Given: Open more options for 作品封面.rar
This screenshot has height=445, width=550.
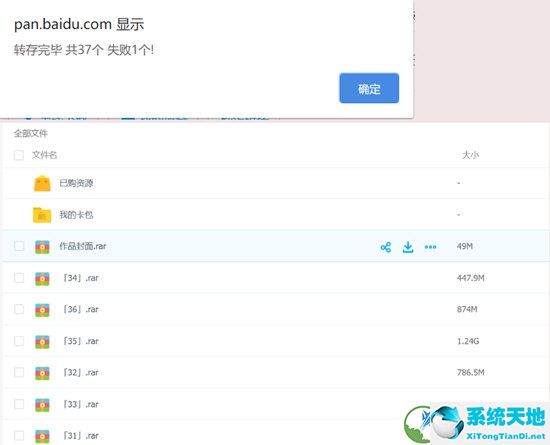Looking at the screenshot, I should (430, 247).
